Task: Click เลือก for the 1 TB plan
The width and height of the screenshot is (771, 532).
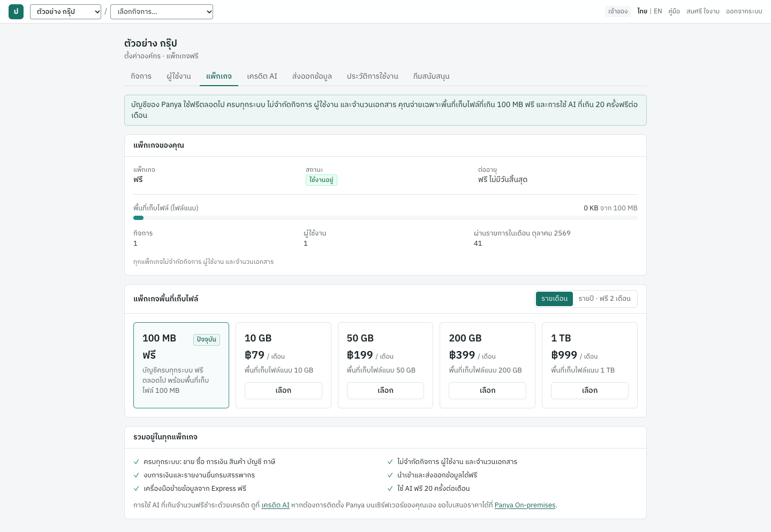Action: coord(589,391)
